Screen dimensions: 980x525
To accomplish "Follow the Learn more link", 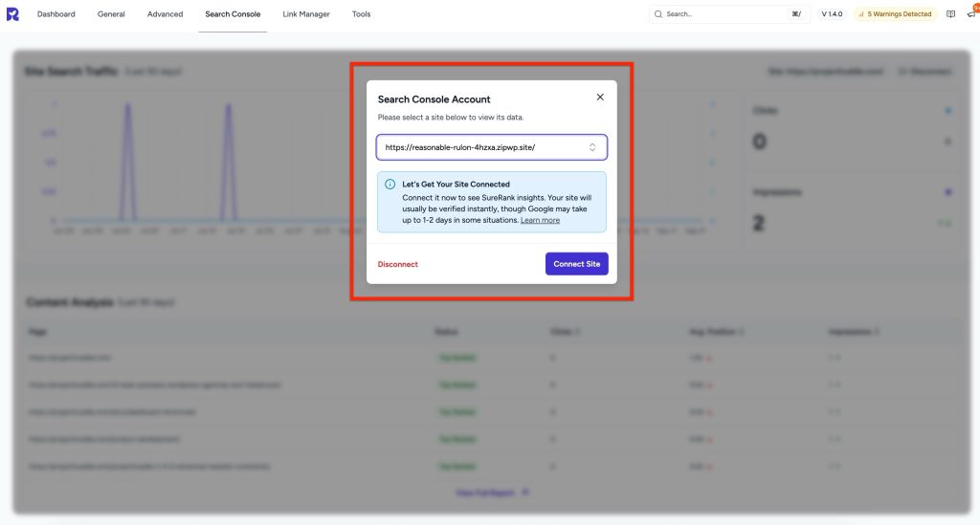I will 540,220.
